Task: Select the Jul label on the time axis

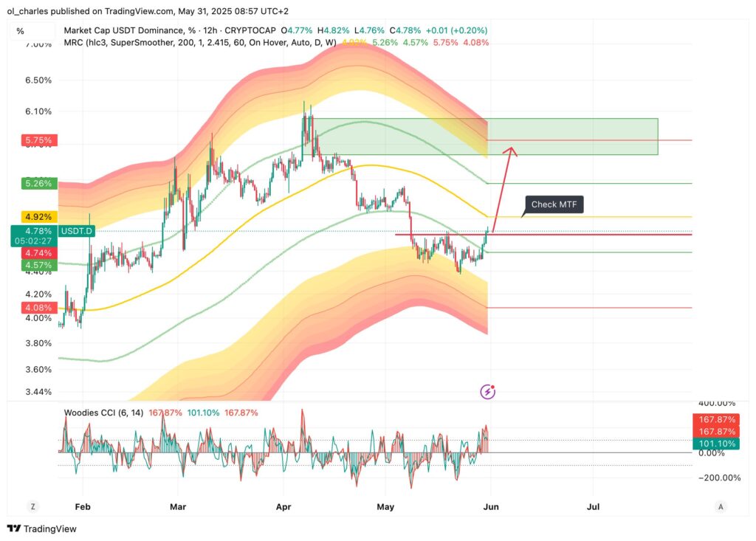Action: point(593,507)
